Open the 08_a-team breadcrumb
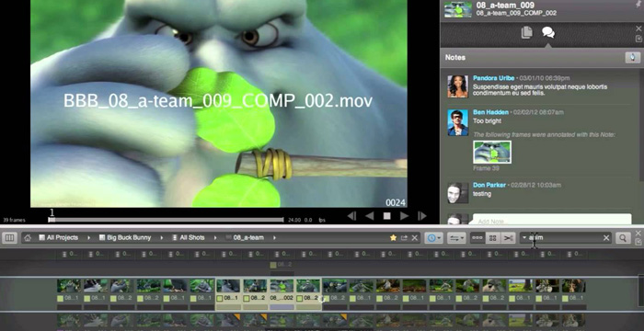 coord(246,238)
